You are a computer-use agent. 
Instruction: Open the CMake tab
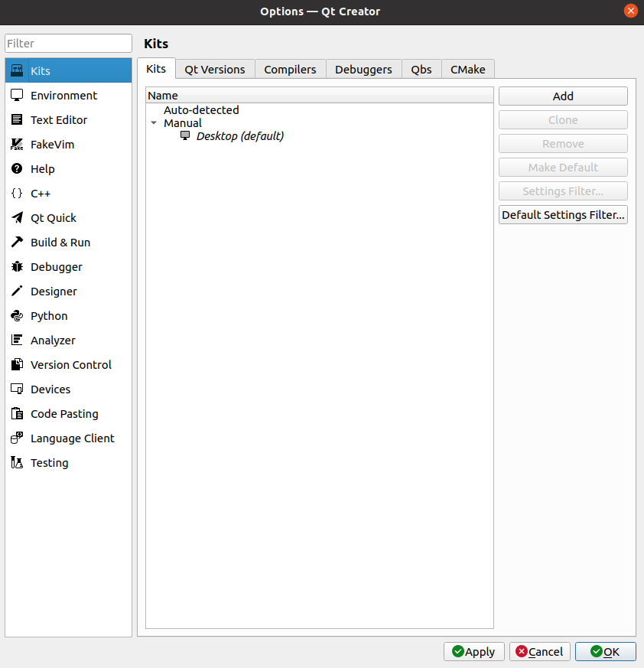(467, 70)
